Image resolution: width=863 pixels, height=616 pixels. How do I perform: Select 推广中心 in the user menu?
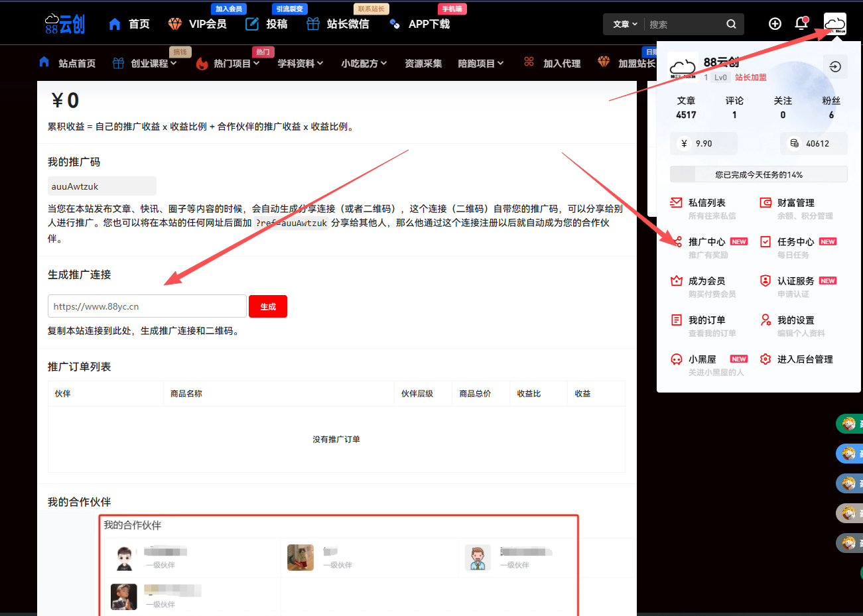tap(705, 241)
